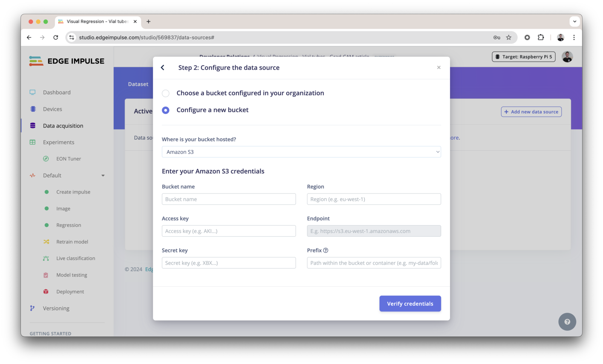Open the help chat bubble
603x364 pixels.
[x=567, y=322]
